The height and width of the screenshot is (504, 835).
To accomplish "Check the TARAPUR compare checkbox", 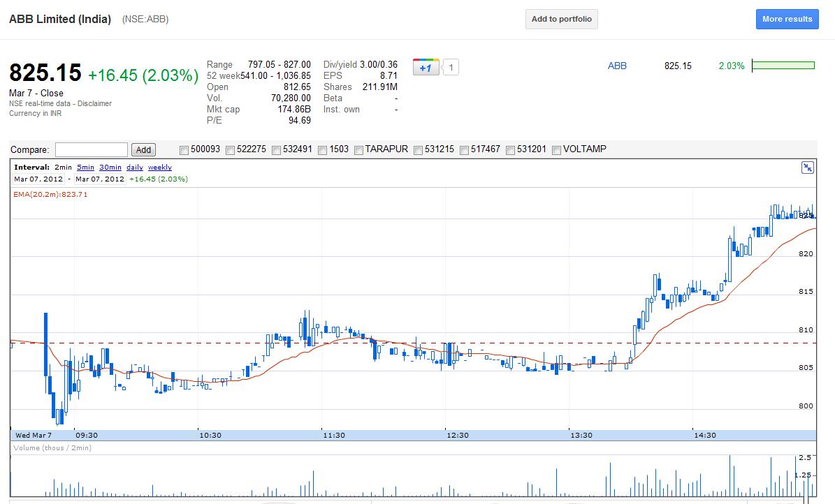I will point(358,150).
